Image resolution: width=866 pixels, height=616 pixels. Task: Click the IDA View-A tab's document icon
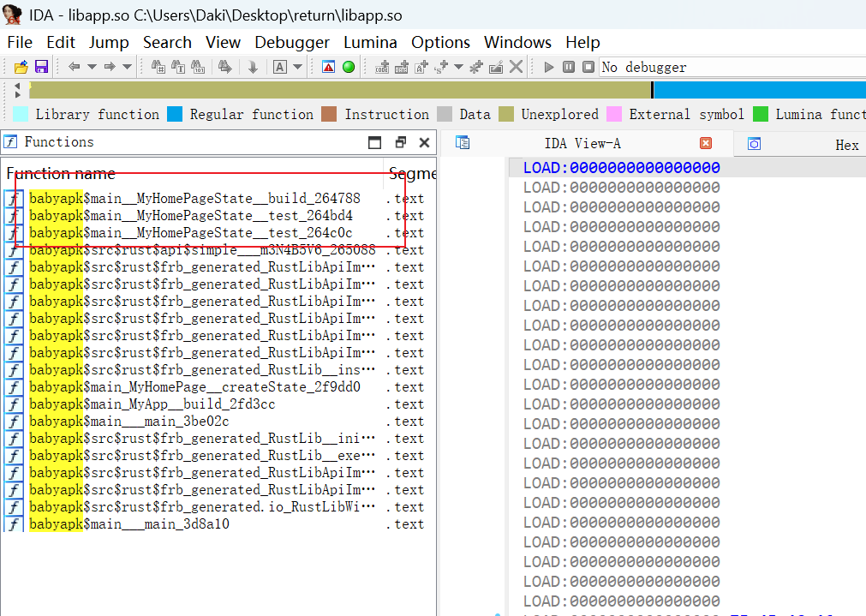463,143
